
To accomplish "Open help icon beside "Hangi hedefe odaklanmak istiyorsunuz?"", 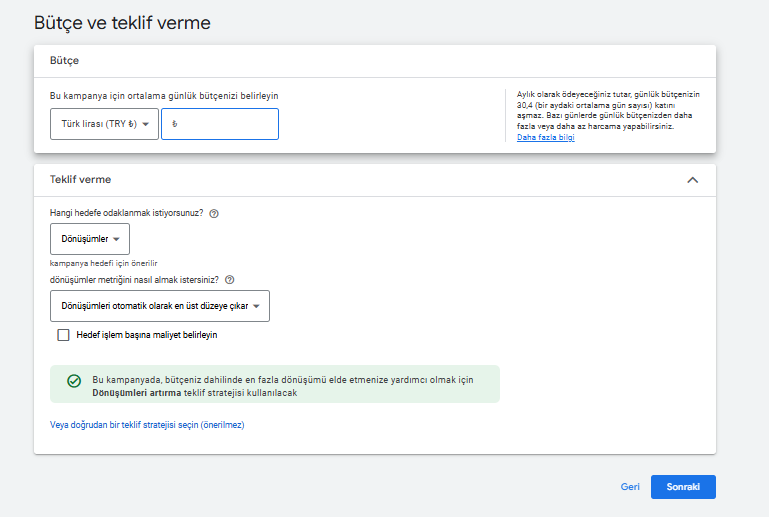I will tap(214, 213).
